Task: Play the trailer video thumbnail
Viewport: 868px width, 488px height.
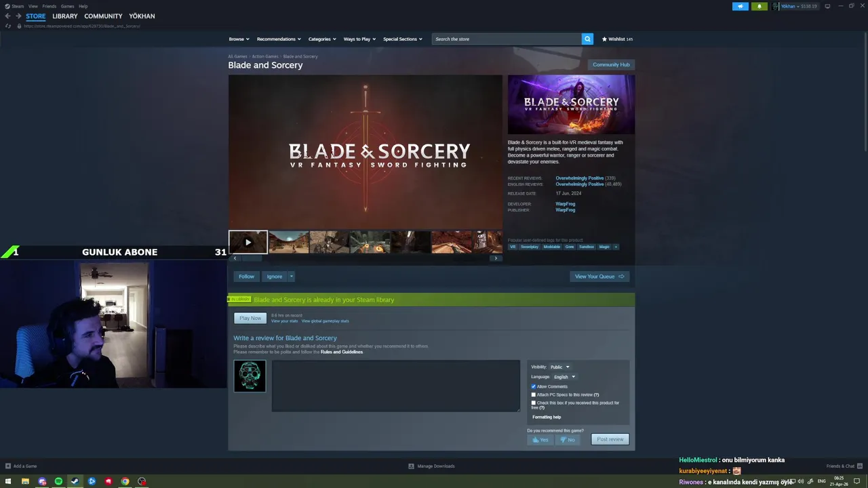Action: (x=248, y=242)
